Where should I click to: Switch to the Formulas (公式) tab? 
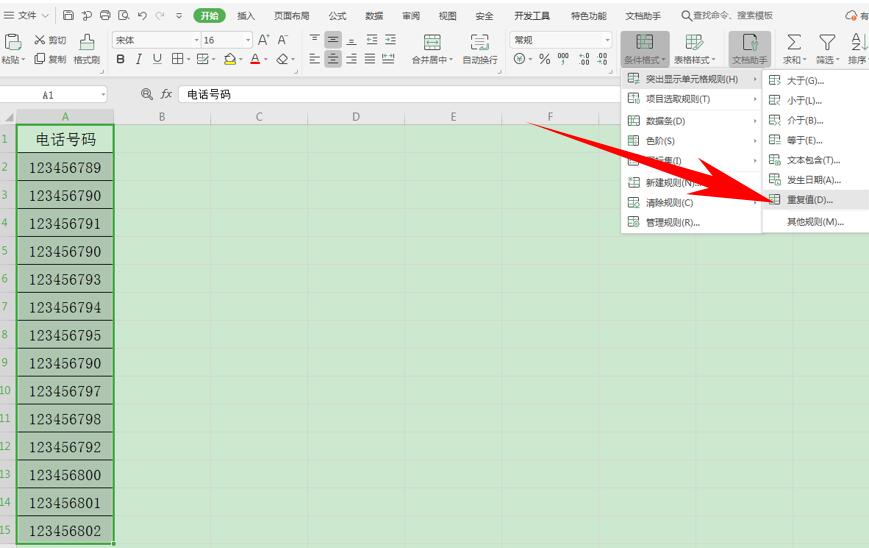(x=337, y=16)
